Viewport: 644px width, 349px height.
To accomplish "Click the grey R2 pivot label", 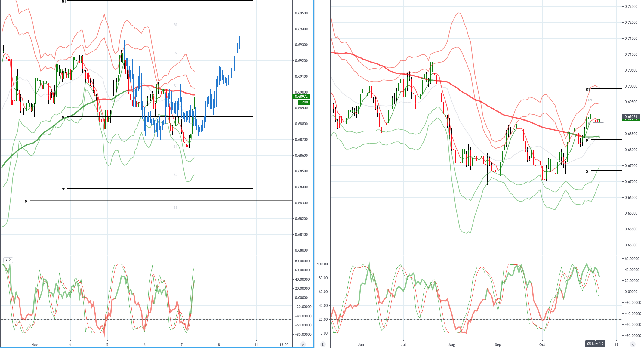I will tap(175, 53).
